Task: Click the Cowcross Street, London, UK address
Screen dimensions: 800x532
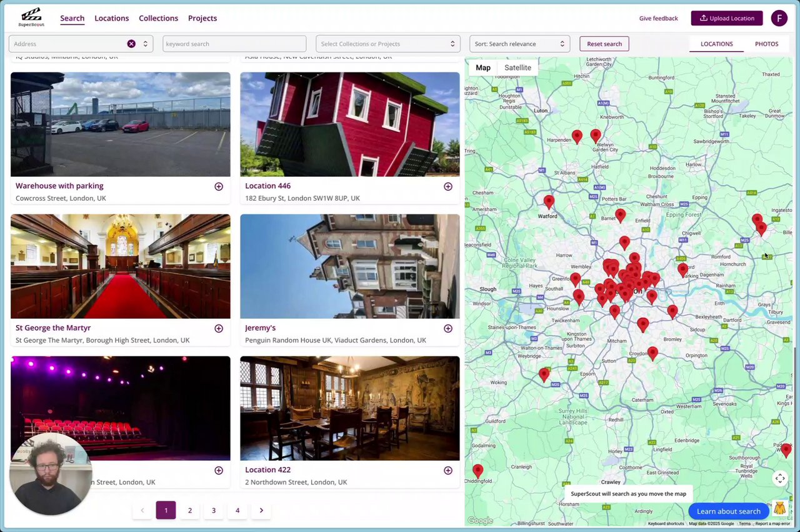Action: click(x=61, y=198)
